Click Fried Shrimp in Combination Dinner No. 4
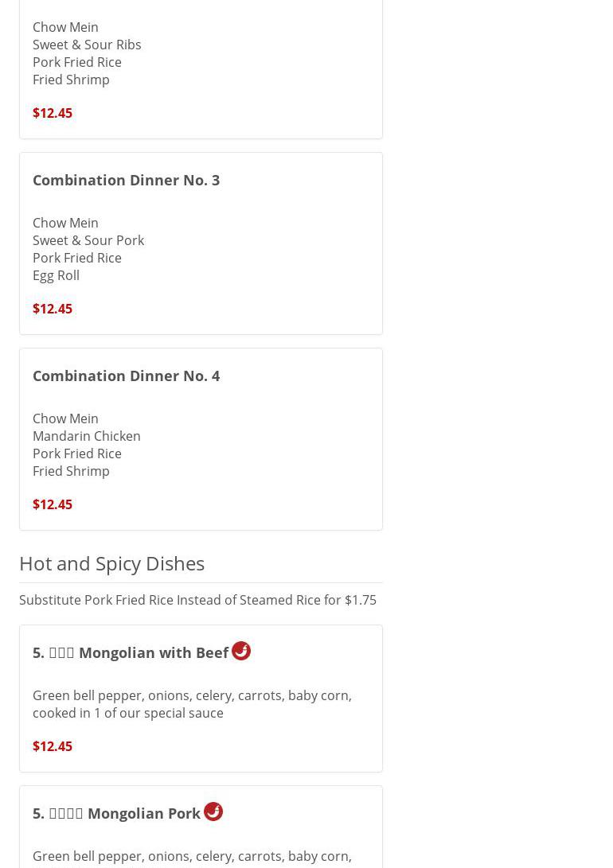The height and width of the screenshot is (868, 613). (x=71, y=471)
